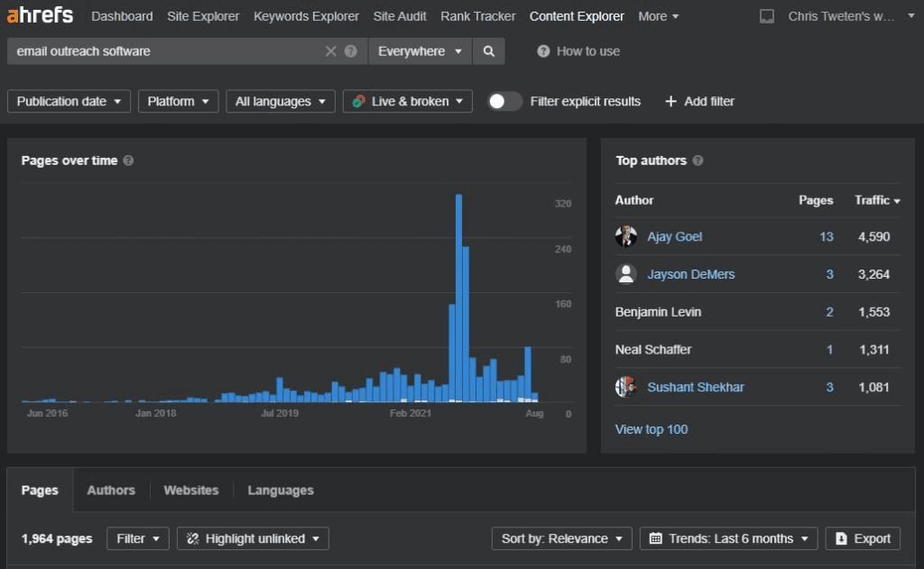Screen dimensions: 924x569
Task: Click Neal Schaffer author name
Action: 653,349
